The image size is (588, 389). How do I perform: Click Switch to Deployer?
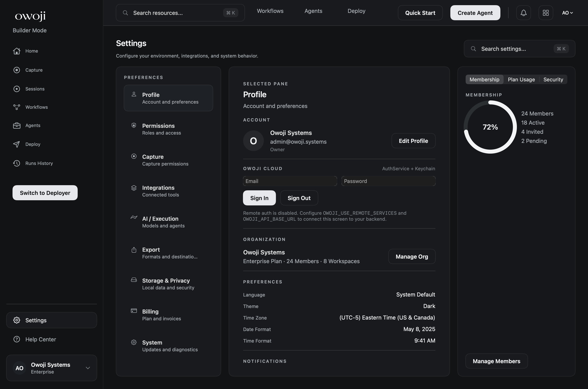click(45, 193)
